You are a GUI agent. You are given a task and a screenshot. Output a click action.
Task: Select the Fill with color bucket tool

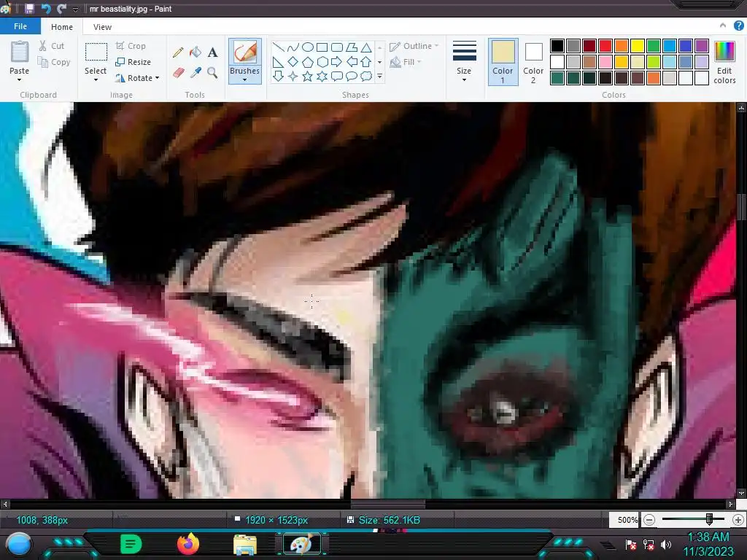(196, 52)
